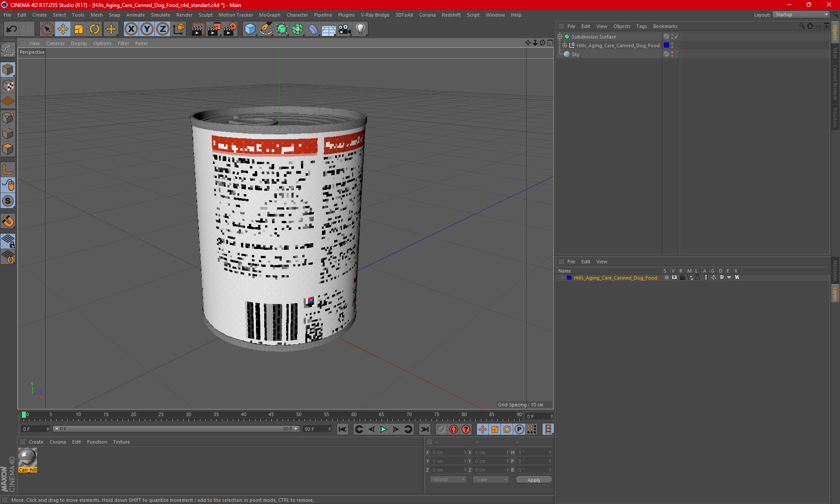The height and width of the screenshot is (504, 840).
Task: Activate the Scale tool
Action: [79, 29]
